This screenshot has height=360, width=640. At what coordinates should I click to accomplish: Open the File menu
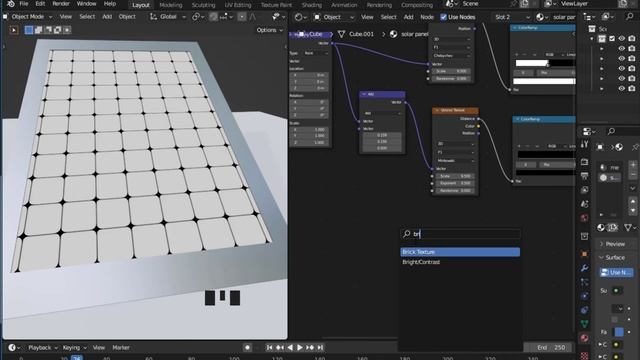(24, 4)
